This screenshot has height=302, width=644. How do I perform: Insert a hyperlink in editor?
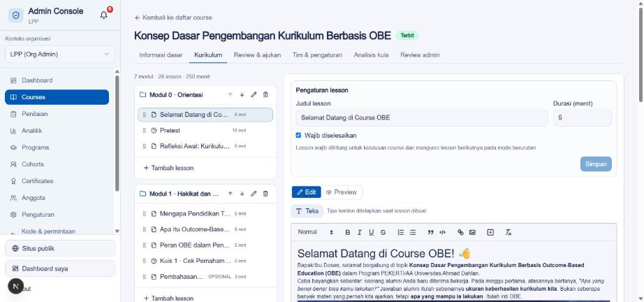tap(460, 232)
